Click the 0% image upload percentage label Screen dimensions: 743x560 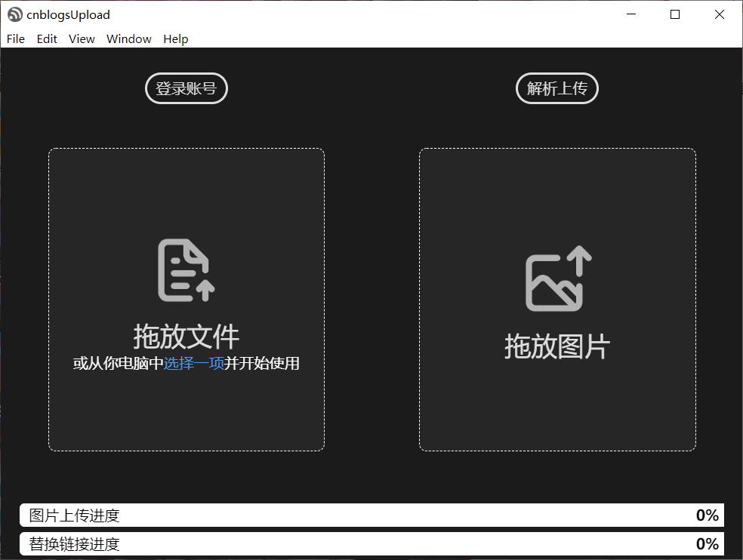click(707, 515)
